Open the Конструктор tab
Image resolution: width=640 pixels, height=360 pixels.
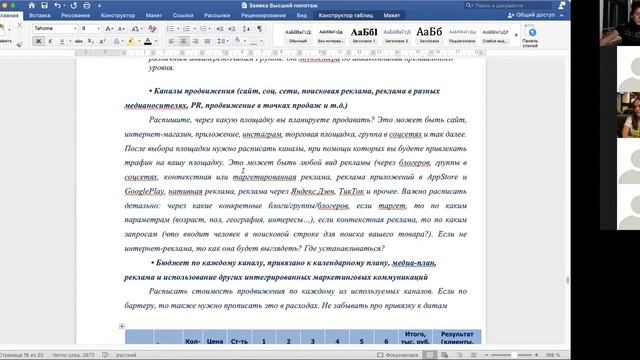[118, 15]
